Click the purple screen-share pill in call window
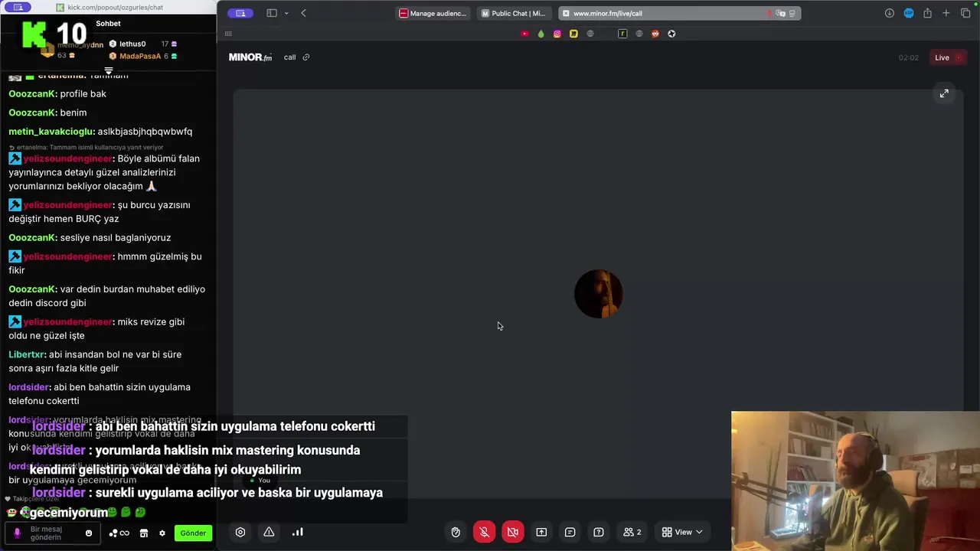This screenshot has height=551, width=980. tap(240, 13)
